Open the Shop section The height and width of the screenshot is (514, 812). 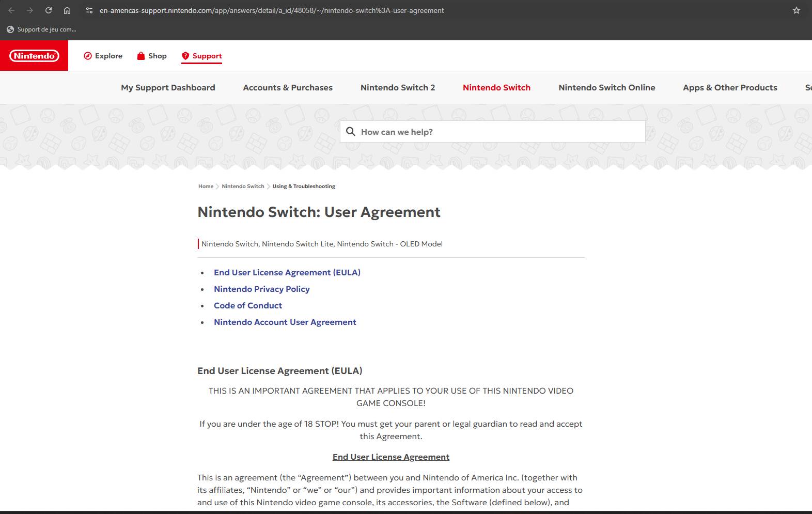[152, 56]
